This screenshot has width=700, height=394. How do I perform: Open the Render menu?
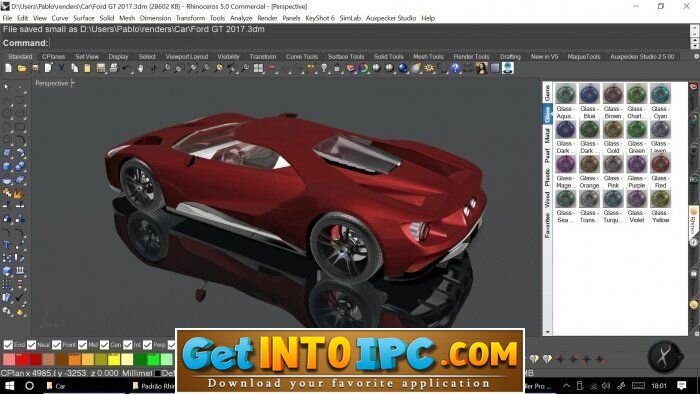coord(267,18)
